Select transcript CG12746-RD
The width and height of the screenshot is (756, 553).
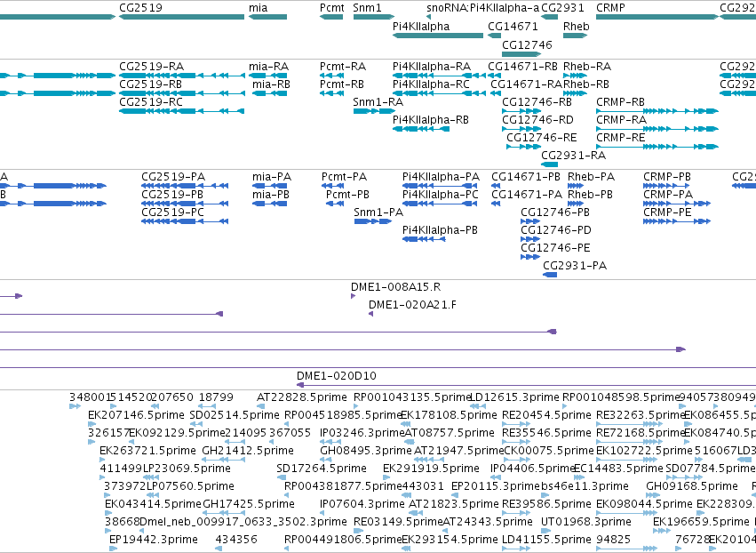[521, 129]
